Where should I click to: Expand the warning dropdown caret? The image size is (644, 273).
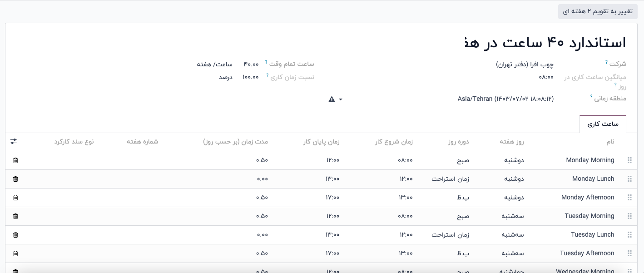click(341, 99)
